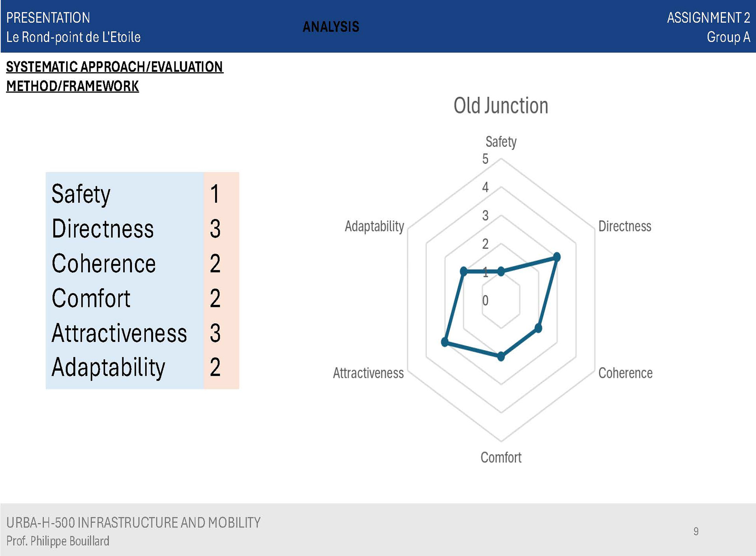
Task: Click the METHOD/FRAMEWORK underlined text
Action: point(72,86)
